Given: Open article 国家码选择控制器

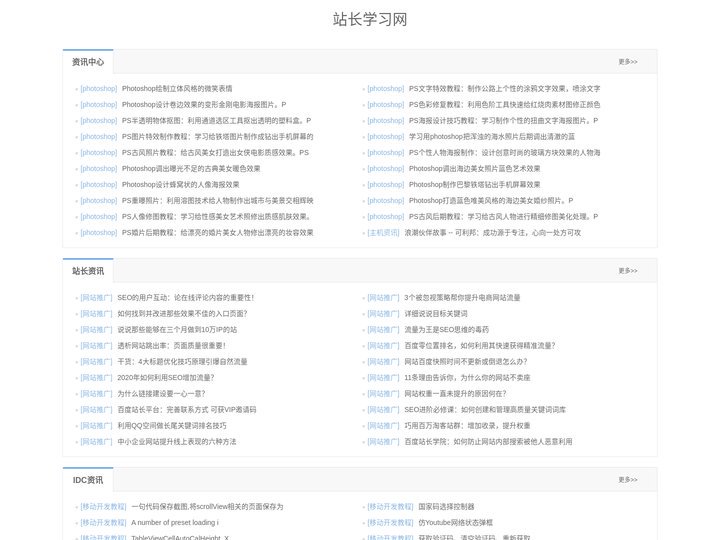Looking at the screenshot, I should (446, 506).
